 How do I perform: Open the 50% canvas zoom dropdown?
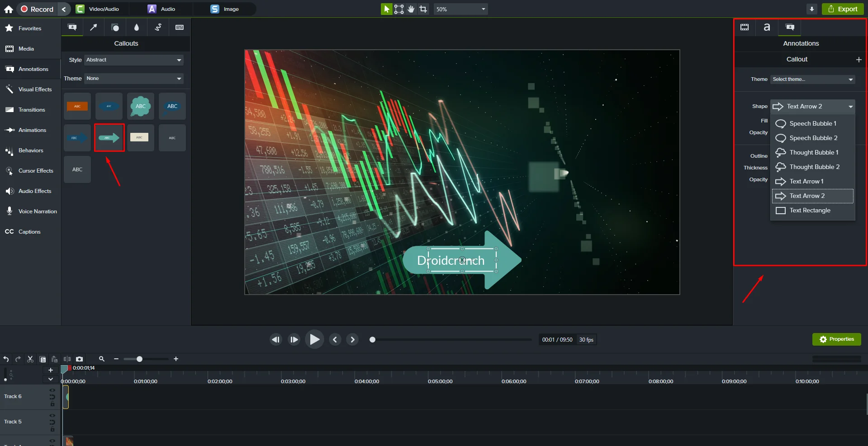coord(460,9)
